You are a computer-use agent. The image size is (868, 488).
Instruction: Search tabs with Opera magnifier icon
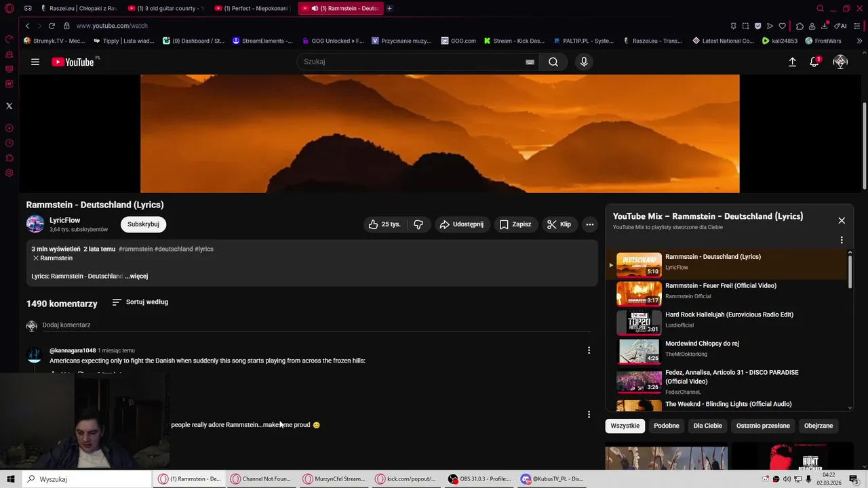820,8
